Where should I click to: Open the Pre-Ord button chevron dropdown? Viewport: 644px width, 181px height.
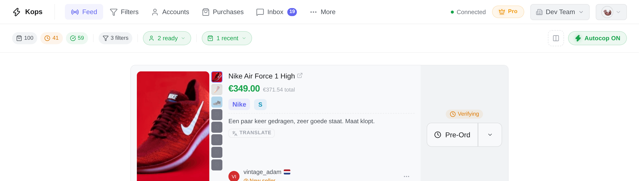[490, 135]
